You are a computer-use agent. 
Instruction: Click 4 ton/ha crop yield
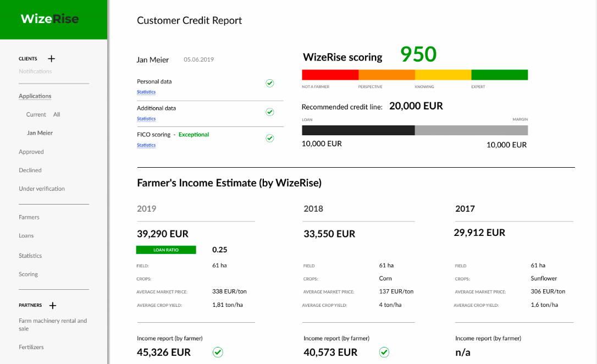(x=390, y=305)
